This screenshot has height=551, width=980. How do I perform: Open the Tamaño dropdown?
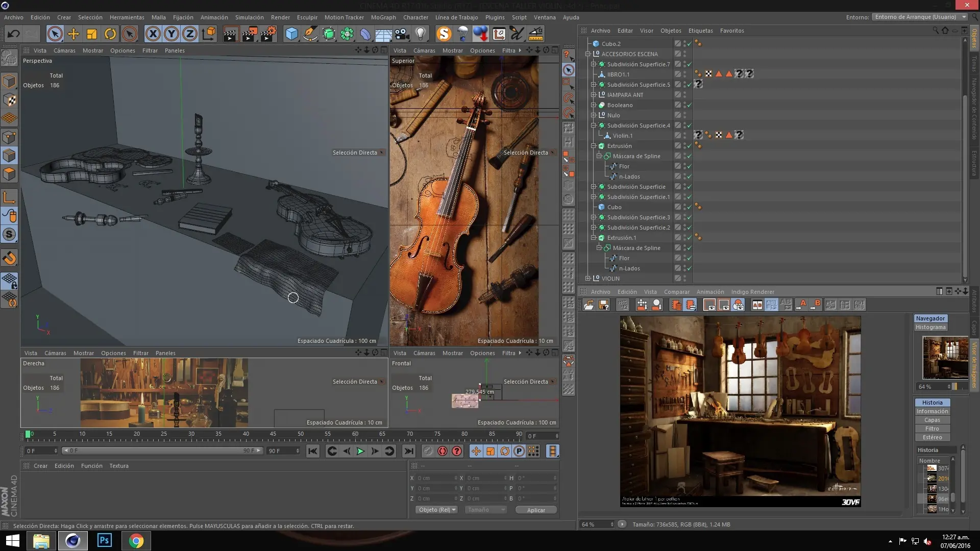tap(485, 510)
